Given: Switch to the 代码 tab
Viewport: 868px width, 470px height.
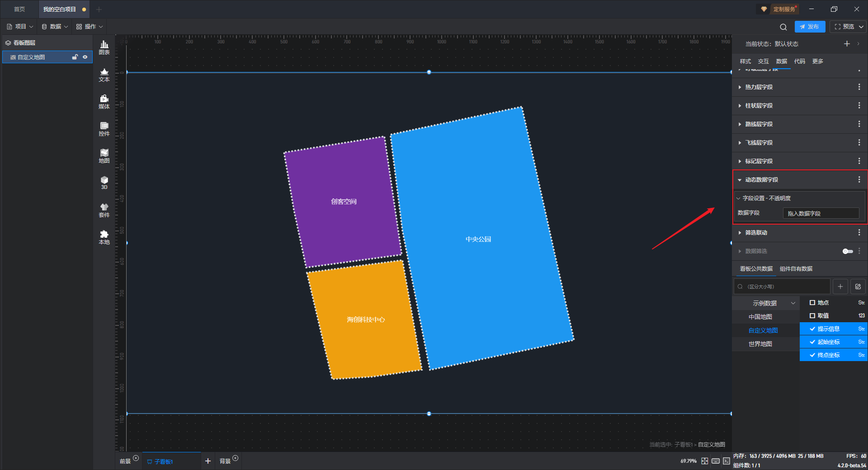Looking at the screenshot, I should 800,61.
